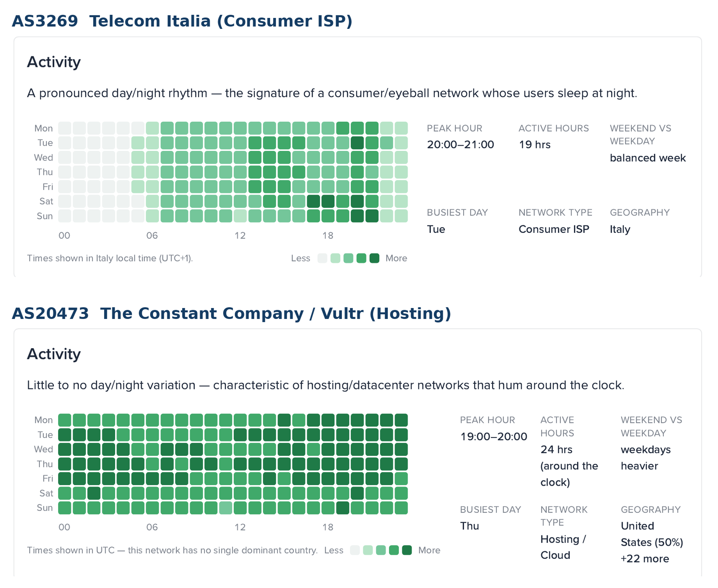Click the AS3269 Telecom Italia heading
The width and height of the screenshot is (718, 588).
pos(182,21)
